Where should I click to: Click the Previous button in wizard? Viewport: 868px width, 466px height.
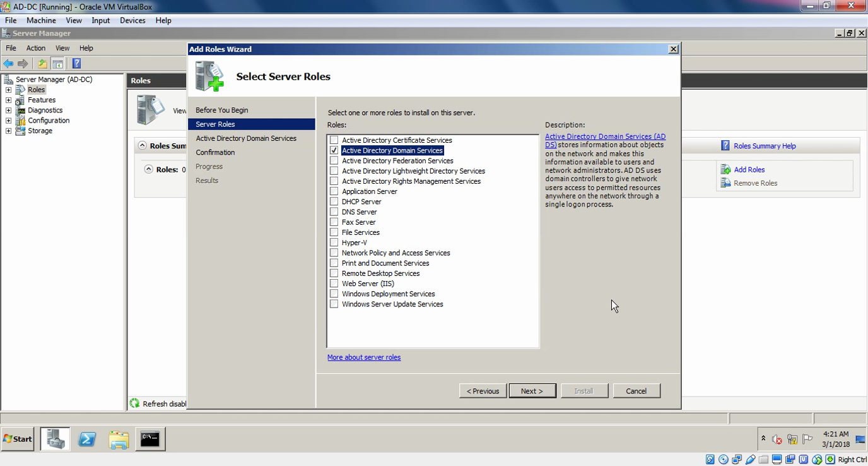click(x=483, y=391)
